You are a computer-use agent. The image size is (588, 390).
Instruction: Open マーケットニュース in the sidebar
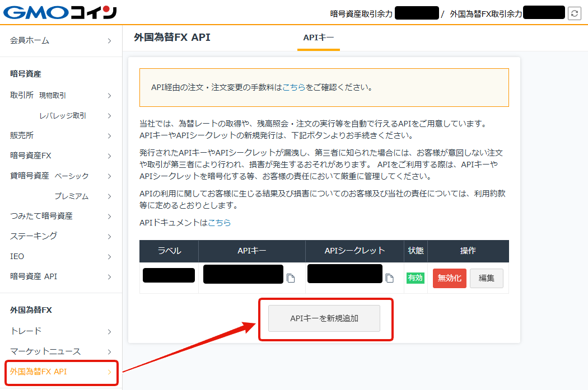(60, 351)
